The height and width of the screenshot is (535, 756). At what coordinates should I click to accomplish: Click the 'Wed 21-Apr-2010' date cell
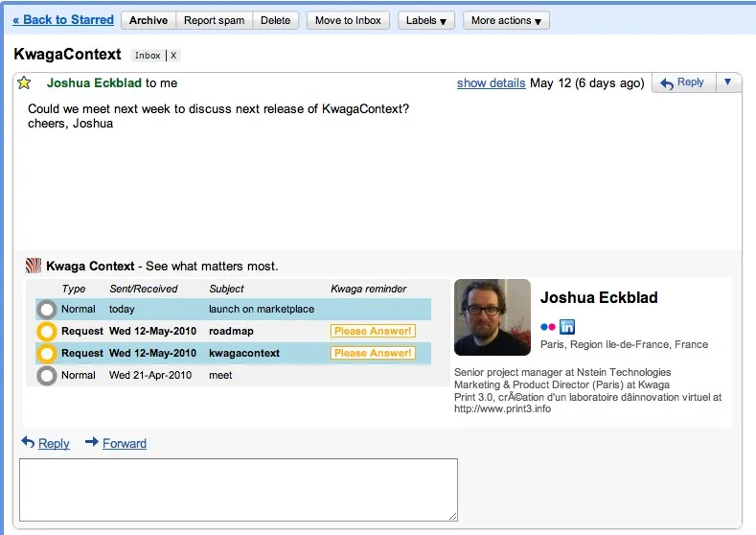coord(150,375)
